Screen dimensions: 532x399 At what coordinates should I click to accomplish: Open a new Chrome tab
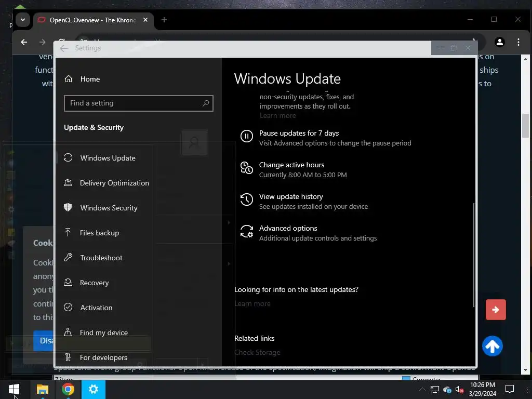point(164,20)
